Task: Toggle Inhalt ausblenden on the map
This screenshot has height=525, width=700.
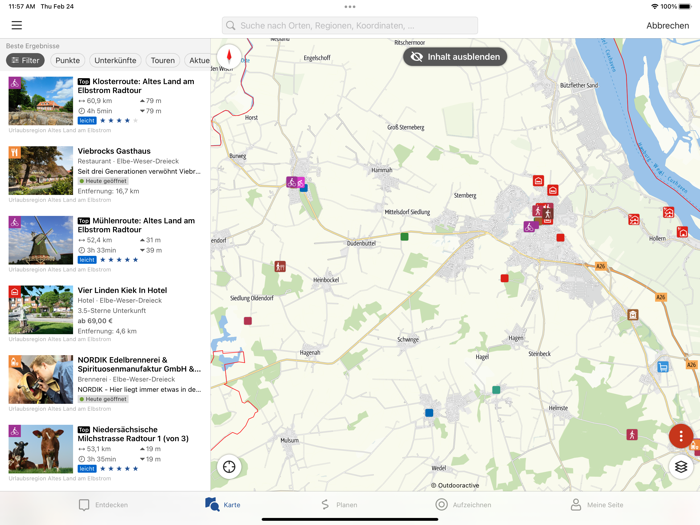Action: point(455,57)
